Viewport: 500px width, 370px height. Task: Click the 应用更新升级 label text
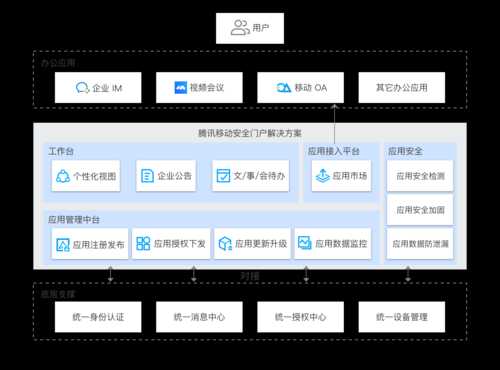(x=261, y=244)
